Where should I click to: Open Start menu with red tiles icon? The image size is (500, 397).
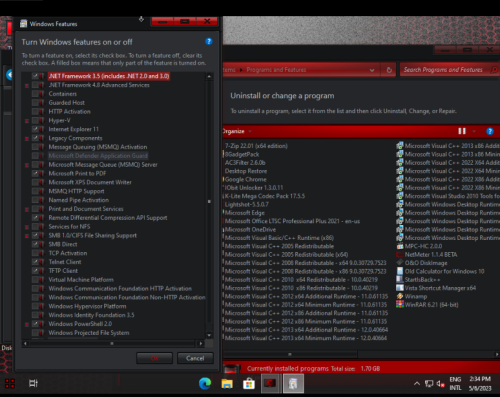10,384
